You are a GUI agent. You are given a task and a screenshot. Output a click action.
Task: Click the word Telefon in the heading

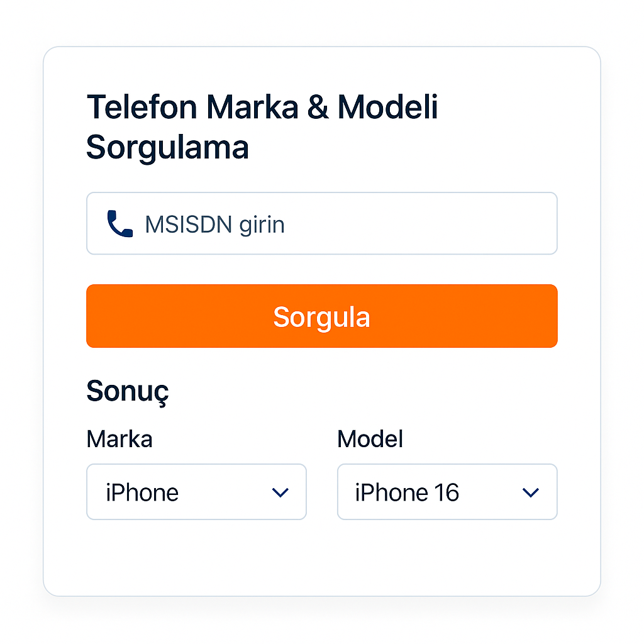tap(142, 107)
